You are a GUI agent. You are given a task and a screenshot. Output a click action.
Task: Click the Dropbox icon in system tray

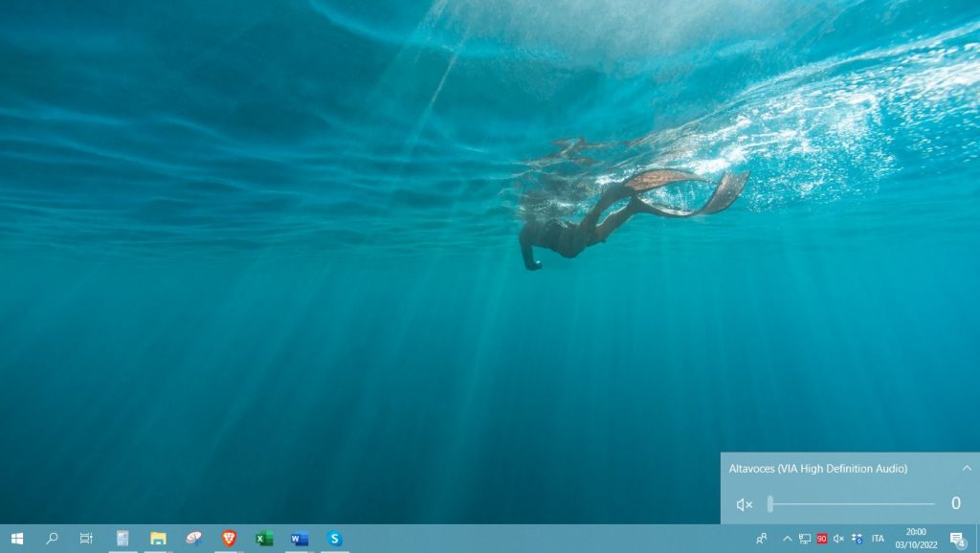pyautogui.click(x=857, y=539)
